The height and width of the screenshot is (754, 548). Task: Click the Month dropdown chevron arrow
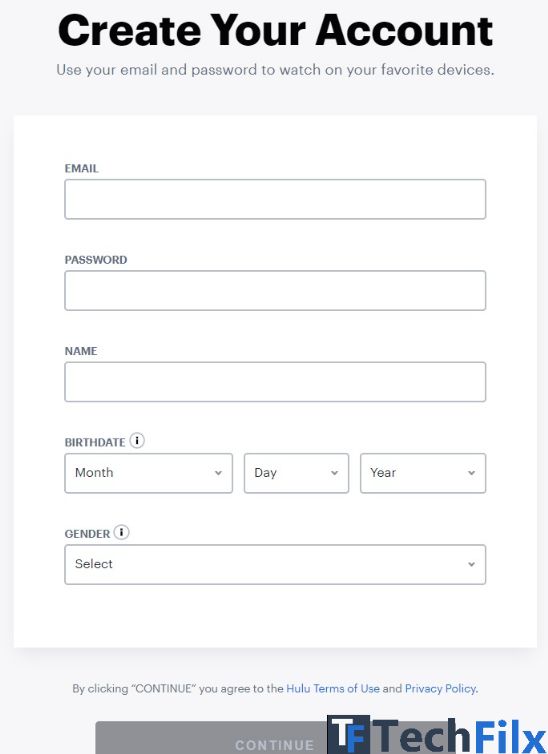pos(218,473)
